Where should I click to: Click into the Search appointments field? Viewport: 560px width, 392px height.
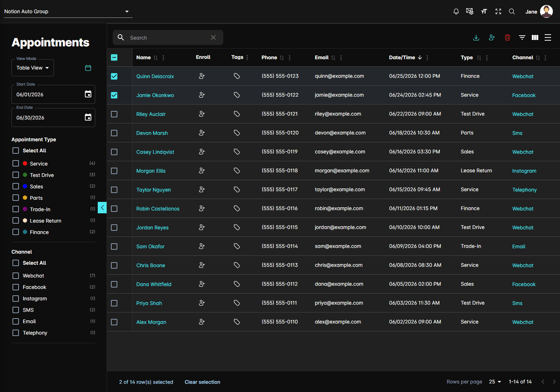click(168, 37)
